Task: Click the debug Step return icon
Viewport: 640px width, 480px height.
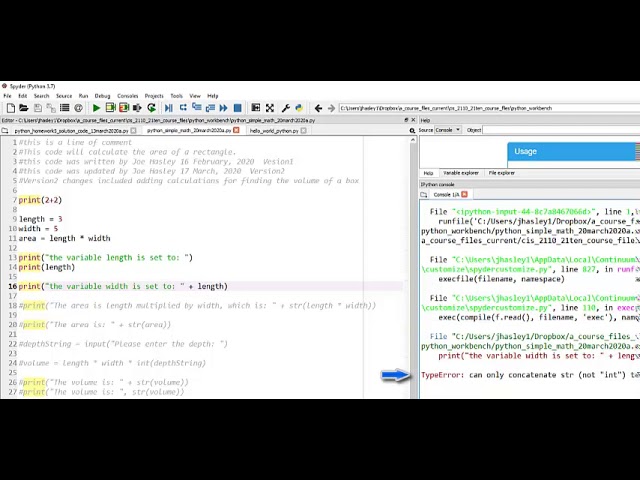Action: pyautogui.click(x=210, y=108)
